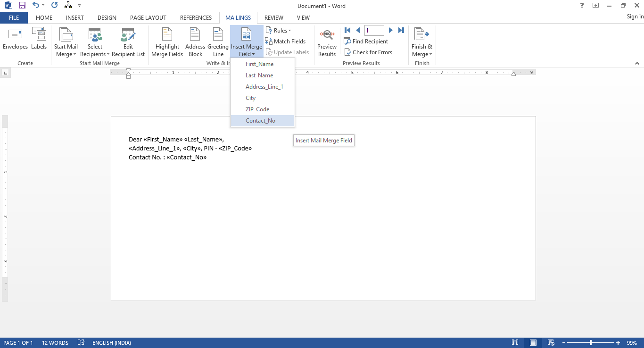Enable Highlight Merge Fields
The width and height of the screenshot is (644, 348).
(167, 41)
